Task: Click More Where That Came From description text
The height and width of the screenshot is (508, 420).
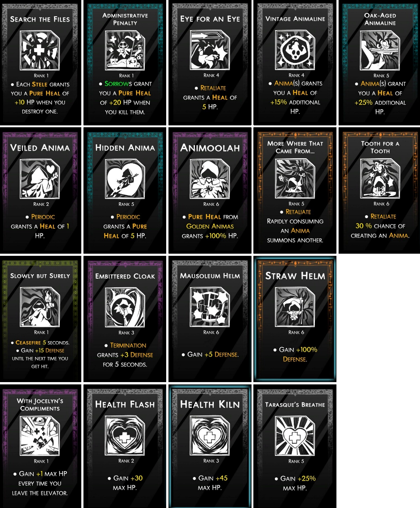Action: [295, 226]
